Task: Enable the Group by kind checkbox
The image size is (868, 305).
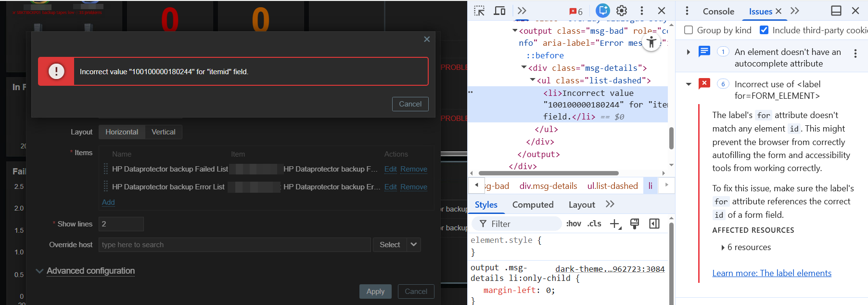Action: (689, 30)
